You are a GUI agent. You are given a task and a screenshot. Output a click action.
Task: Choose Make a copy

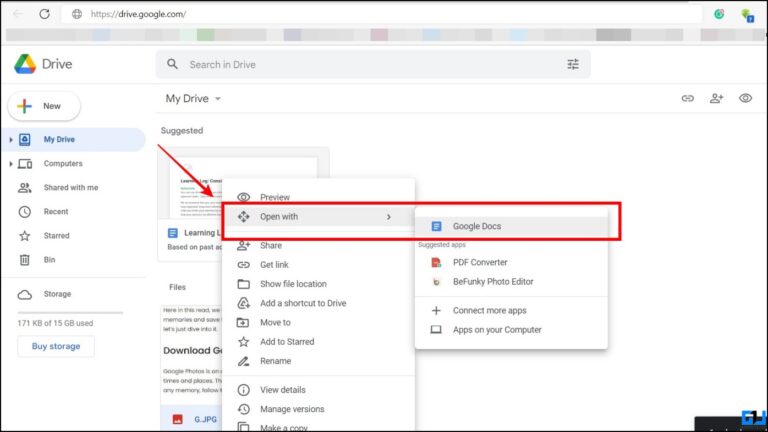(318, 428)
